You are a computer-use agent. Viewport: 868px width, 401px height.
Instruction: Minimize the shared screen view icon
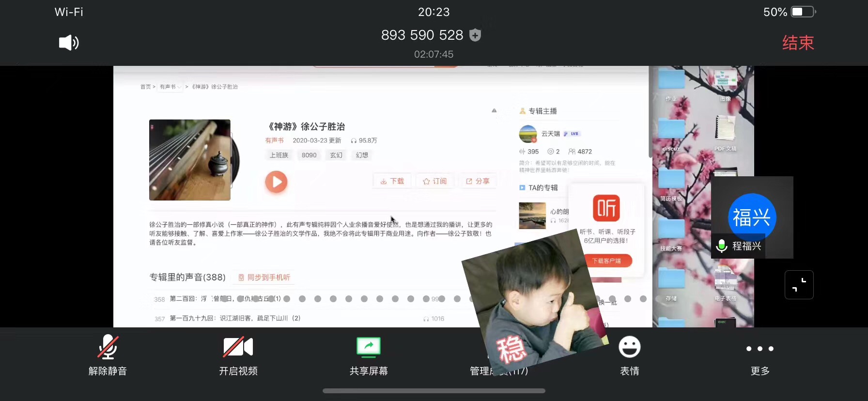click(x=799, y=285)
